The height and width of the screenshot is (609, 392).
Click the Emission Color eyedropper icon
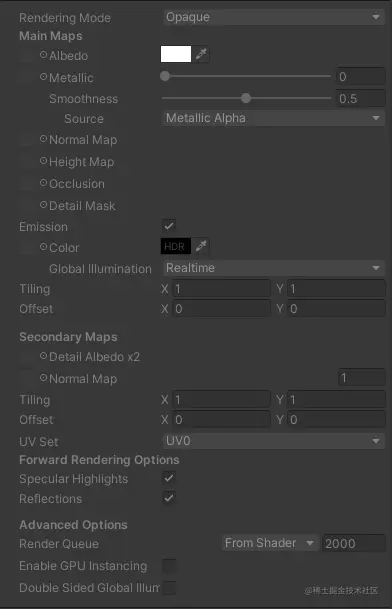[201, 246]
